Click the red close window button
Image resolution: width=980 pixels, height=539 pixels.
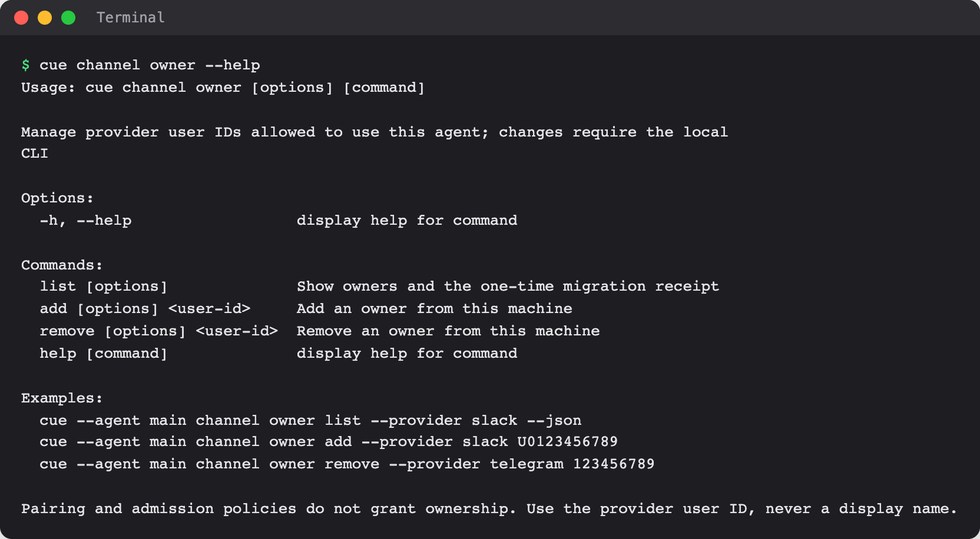coord(21,18)
